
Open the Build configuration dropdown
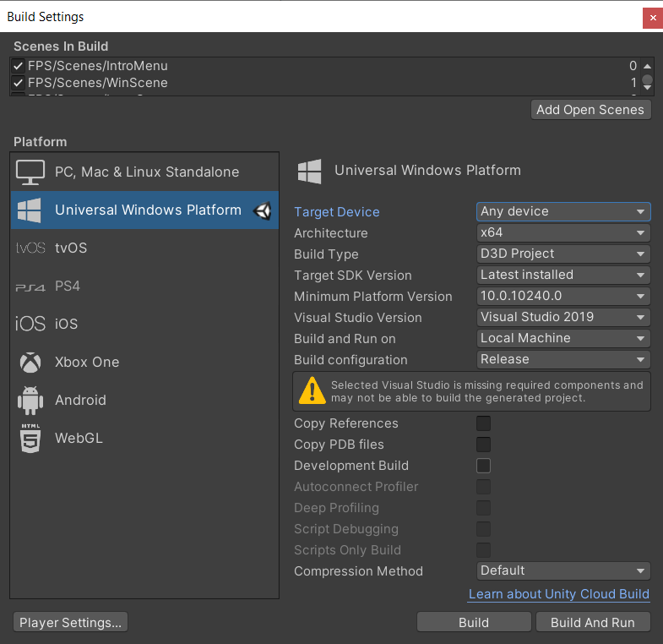563,360
